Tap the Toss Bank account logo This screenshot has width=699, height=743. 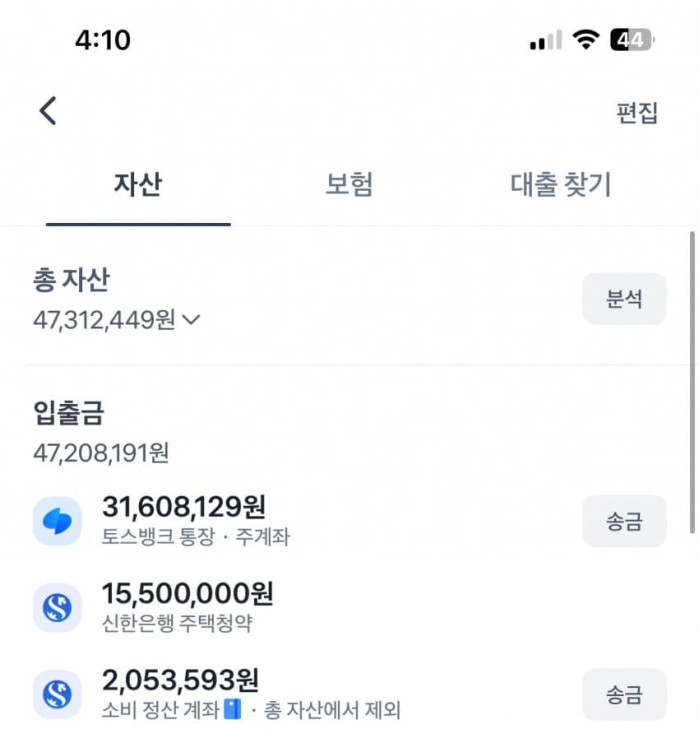coord(57,521)
